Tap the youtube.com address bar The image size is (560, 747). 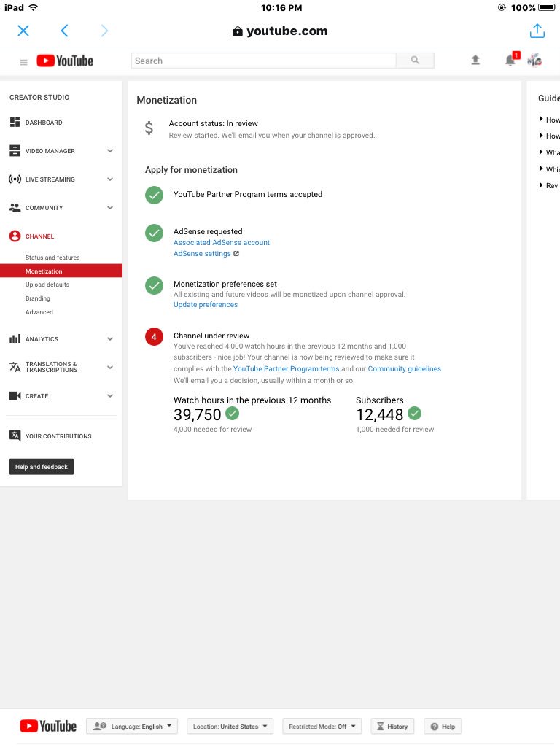[x=280, y=31]
